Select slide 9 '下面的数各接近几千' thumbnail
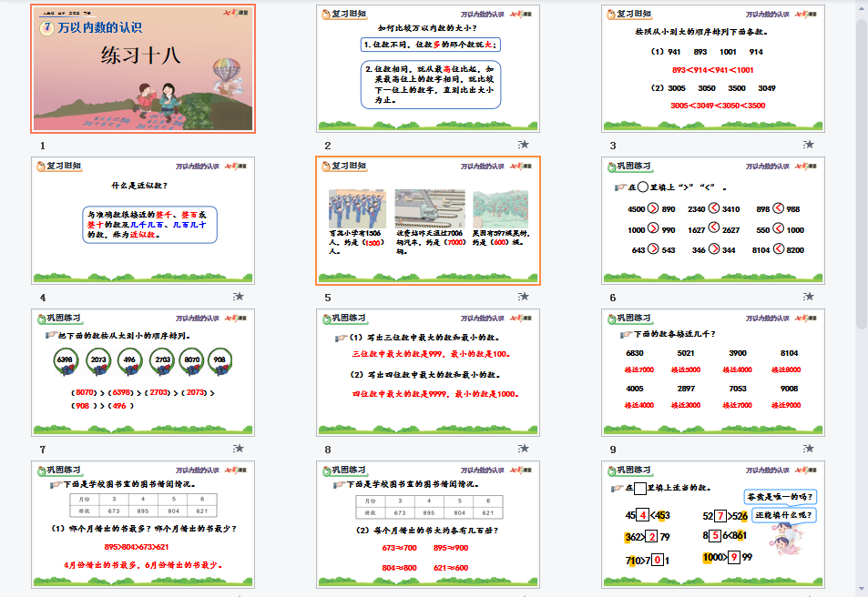 click(713, 373)
